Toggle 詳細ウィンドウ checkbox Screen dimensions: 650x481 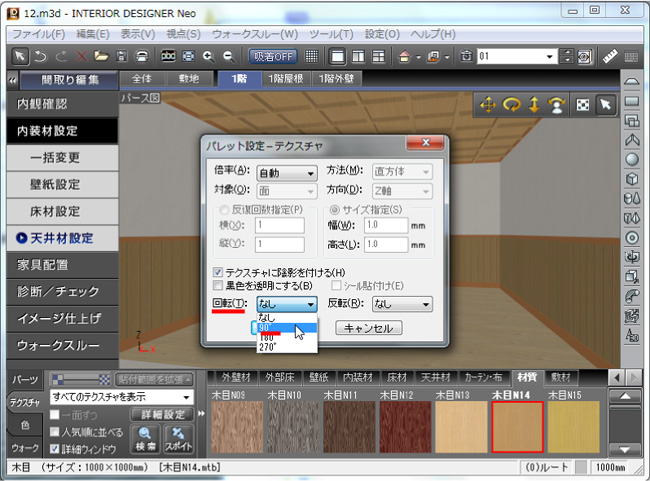pyautogui.click(x=53, y=449)
